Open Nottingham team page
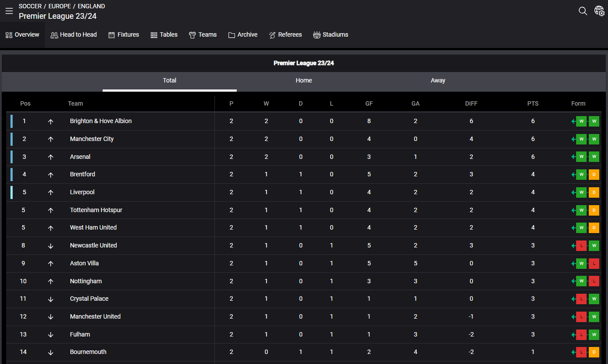This screenshot has width=608, height=364. [x=86, y=281]
